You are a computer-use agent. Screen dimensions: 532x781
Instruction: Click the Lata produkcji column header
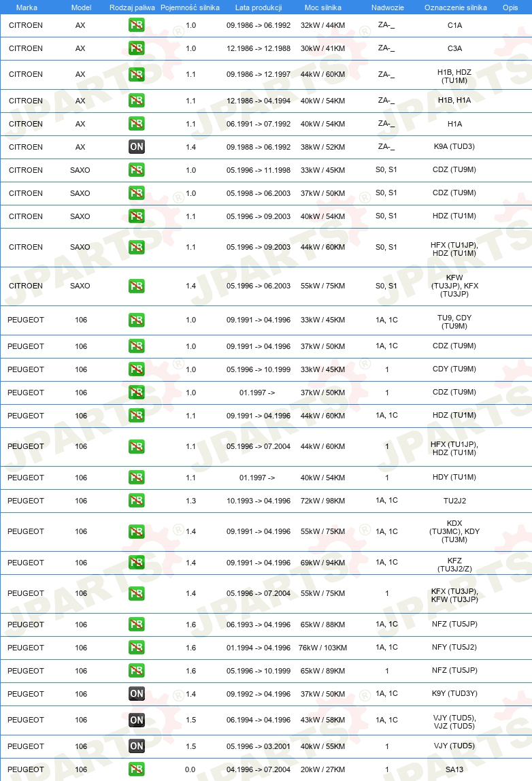[259, 7]
